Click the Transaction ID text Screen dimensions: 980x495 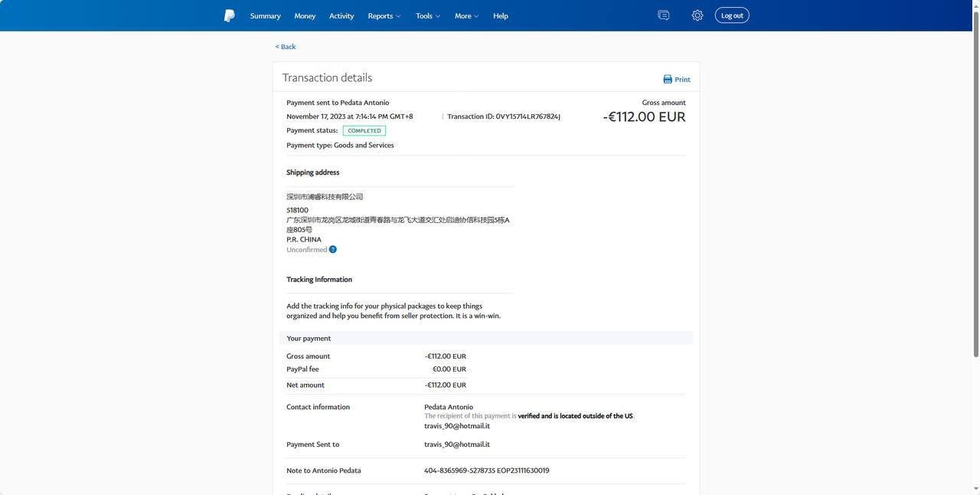point(504,116)
